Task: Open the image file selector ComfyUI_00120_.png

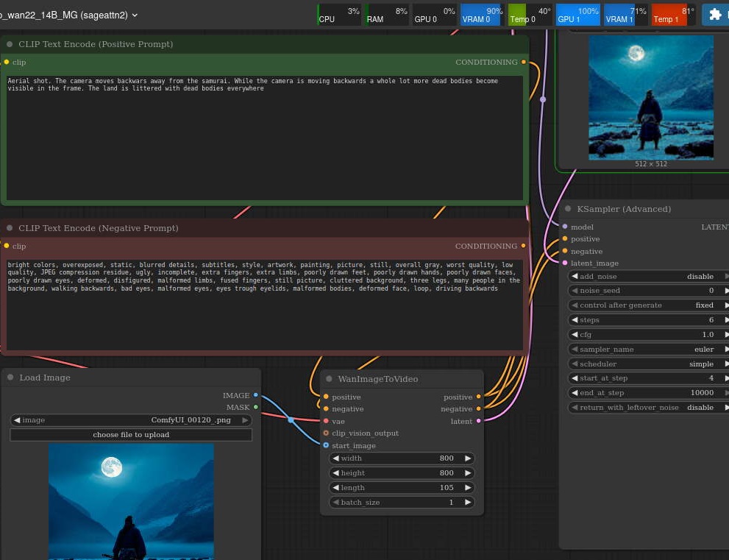Action: pos(131,420)
